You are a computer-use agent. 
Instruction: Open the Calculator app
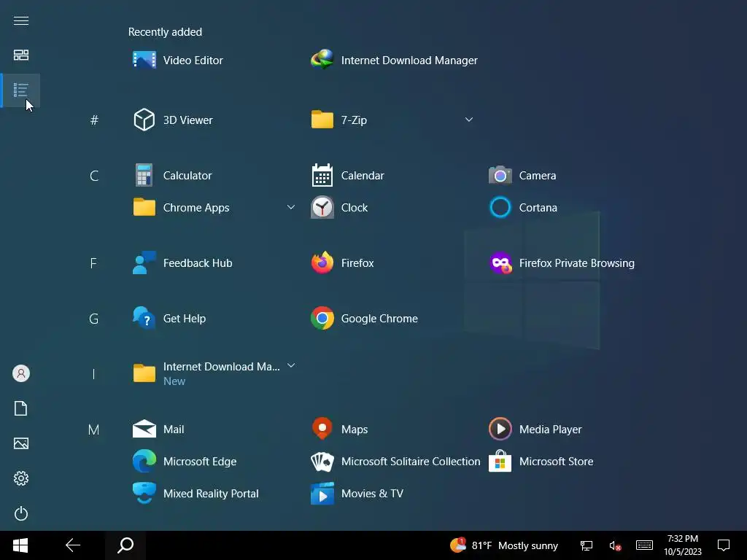172,175
